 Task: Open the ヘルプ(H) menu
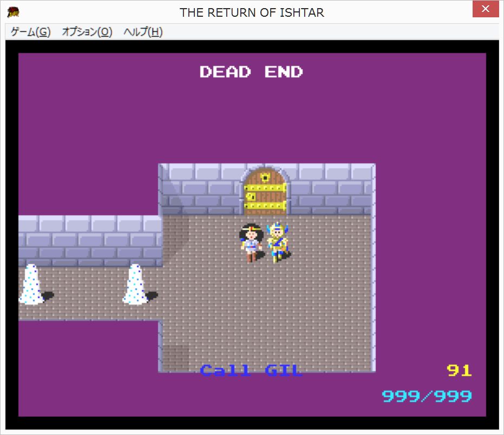(143, 32)
